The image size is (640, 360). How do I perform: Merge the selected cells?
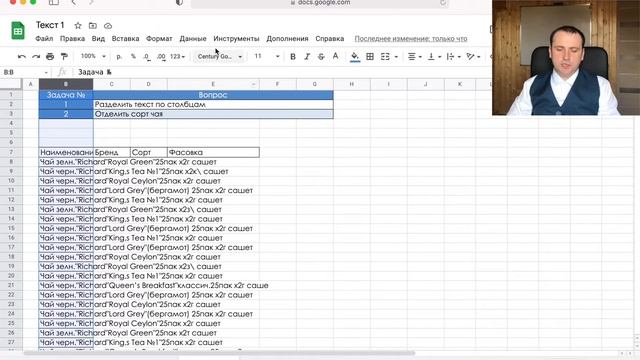click(385, 57)
